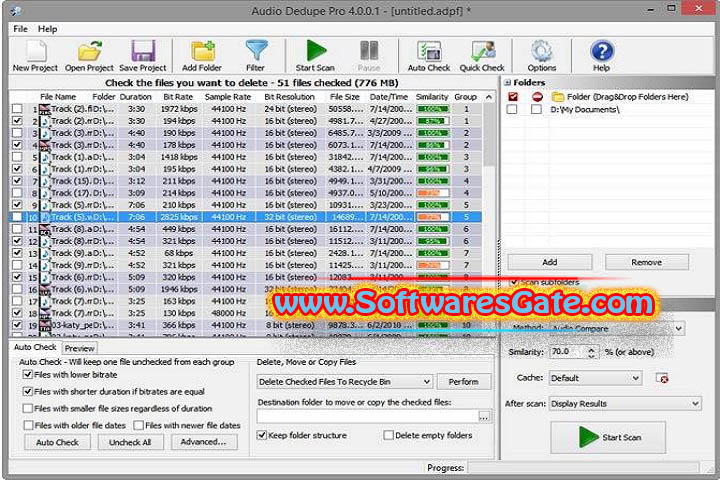Collapse the Folders panel expander
The image size is (720, 480).
[x=507, y=83]
